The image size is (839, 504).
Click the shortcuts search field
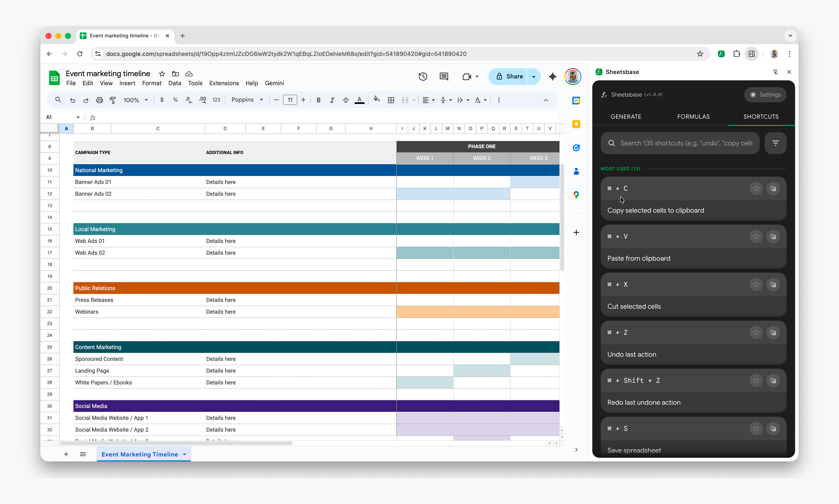[x=680, y=143]
